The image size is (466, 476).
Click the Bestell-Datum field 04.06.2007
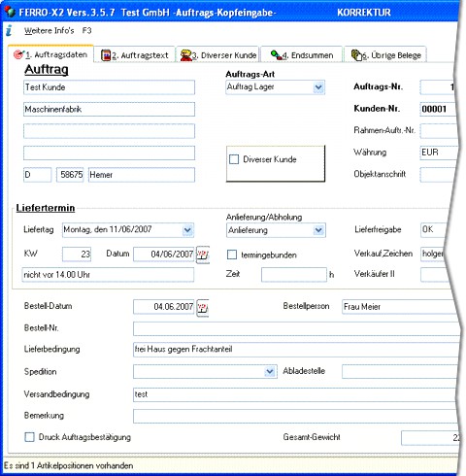coord(164,307)
